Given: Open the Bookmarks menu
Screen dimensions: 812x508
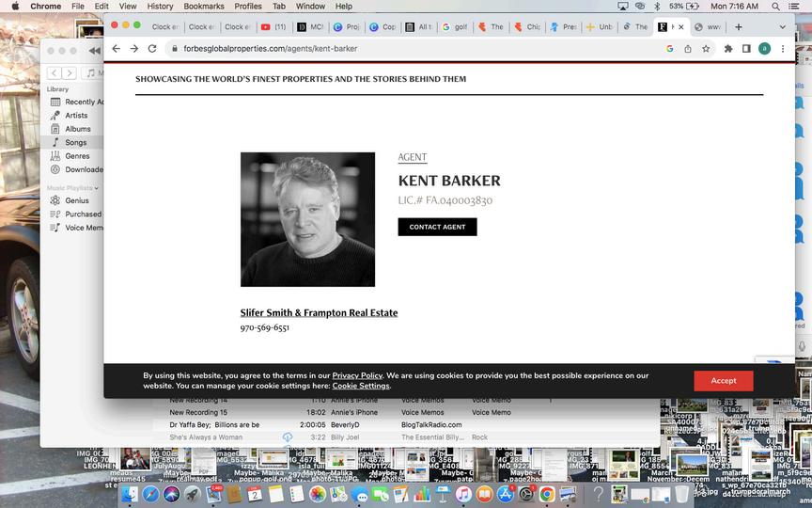Looking at the screenshot, I should coord(204,7).
